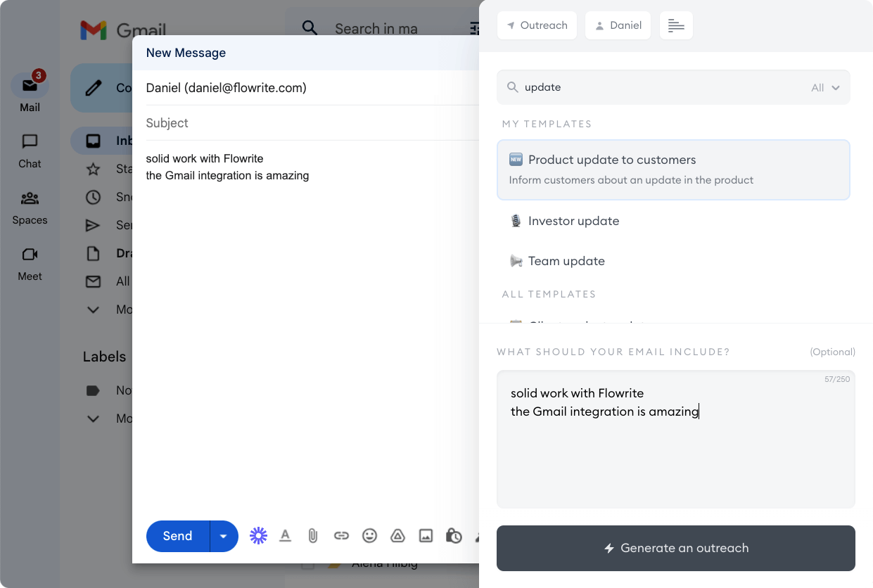Select Investor update template
Viewport: 873px width, 588px height.
click(673, 221)
